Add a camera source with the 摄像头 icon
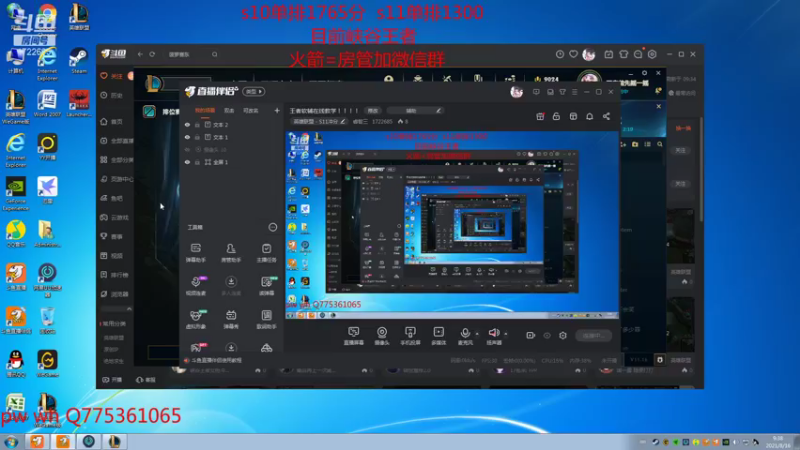Image resolution: width=800 pixels, height=450 pixels. [382, 336]
